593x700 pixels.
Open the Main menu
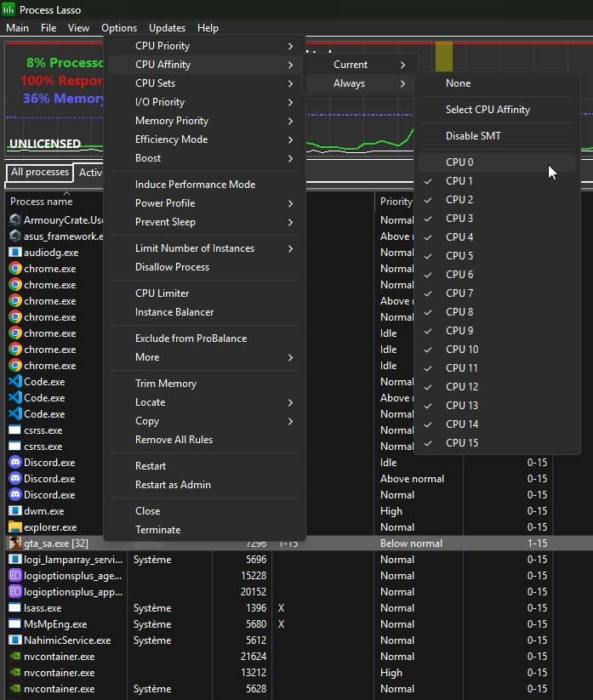(x=17, y=28)
